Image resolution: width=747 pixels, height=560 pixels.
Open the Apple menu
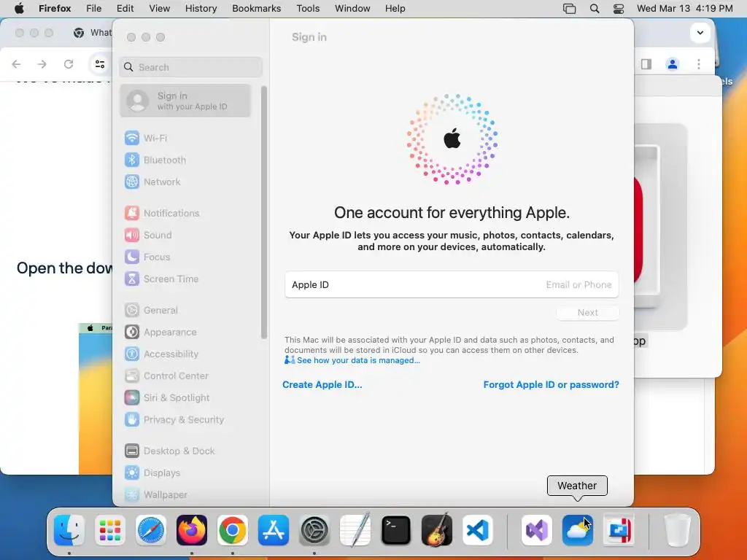point(19,9)
